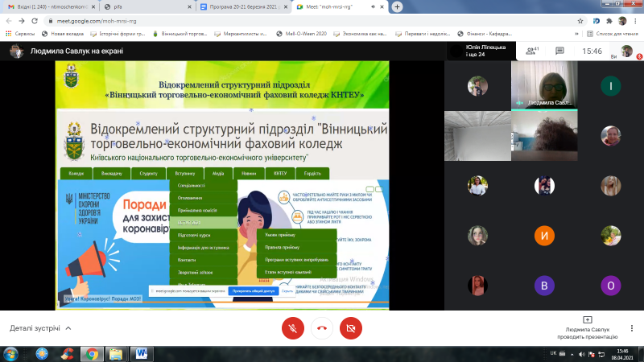Screen dimensions: 644x362
Task: Open the Сервисы apps bookmark
Action: coord(19,34)
